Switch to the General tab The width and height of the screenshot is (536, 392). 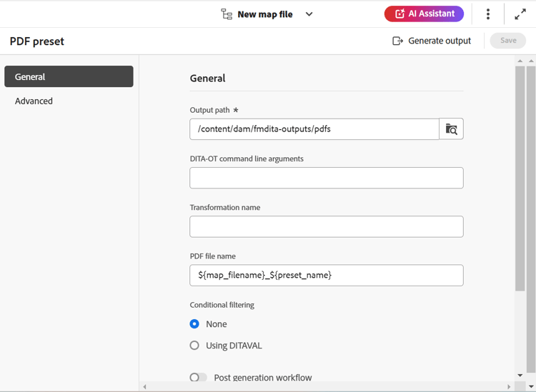point(69,76)
